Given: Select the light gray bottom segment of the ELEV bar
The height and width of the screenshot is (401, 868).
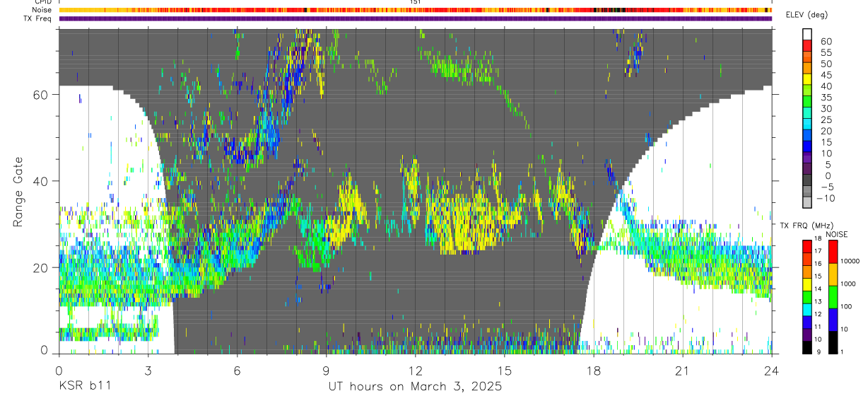Looking at the screenshot, I should pos(807,202).
